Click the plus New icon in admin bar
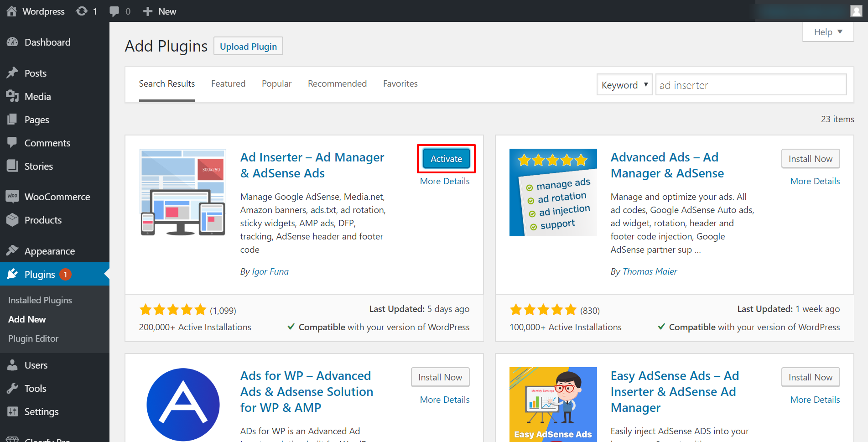868x442 pixels. click(x=147, y=11)
